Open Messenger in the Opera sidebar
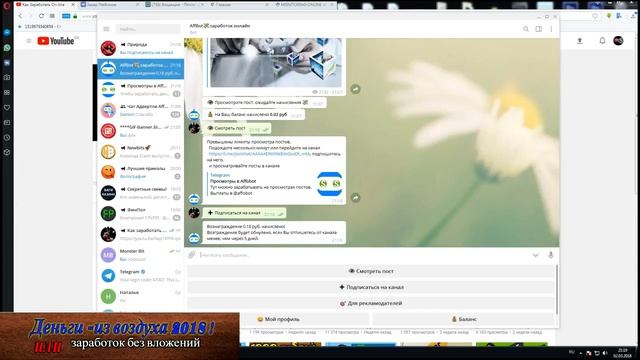Image resolution: width=640 pixels, height=360 pixels. [7, 32]
